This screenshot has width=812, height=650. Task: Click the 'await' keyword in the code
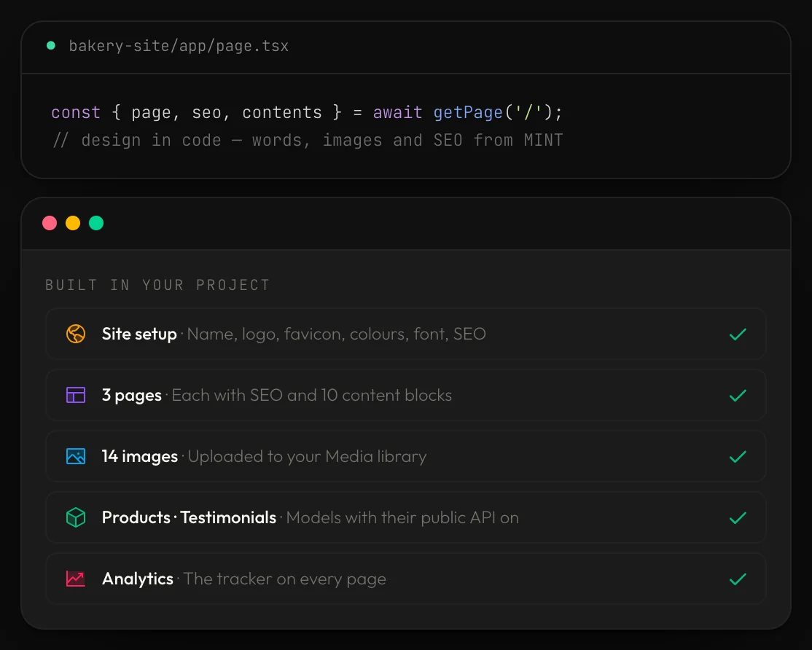pos(398,112)
